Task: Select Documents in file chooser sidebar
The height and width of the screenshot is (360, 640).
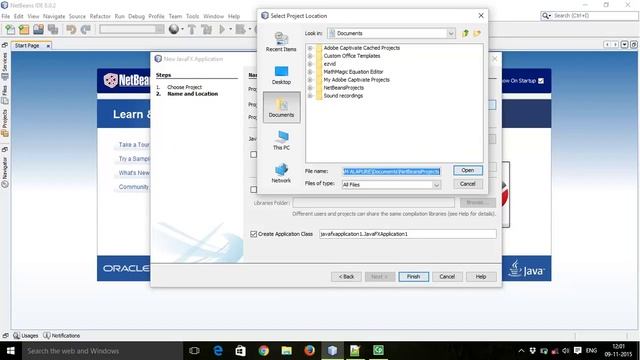Action: point(282,107)
